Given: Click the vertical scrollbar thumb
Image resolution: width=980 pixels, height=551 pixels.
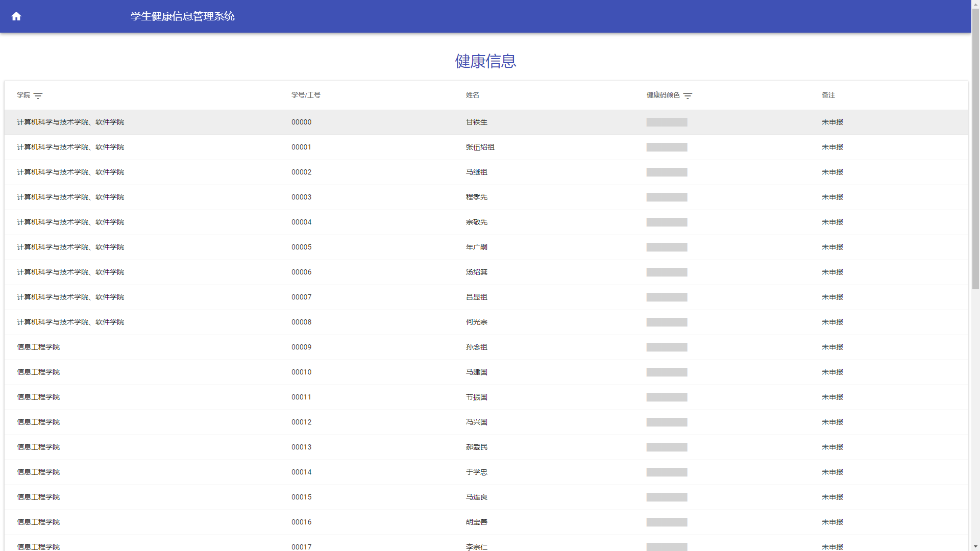Looking at the screenshot, I should [975, 148].
